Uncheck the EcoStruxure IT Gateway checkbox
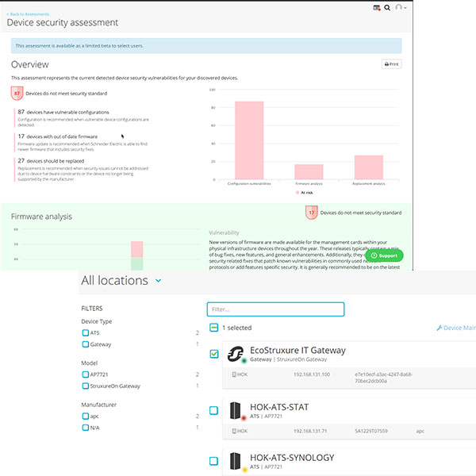Image resolution: width=476 pixels, height=476 pixels. 214,354
